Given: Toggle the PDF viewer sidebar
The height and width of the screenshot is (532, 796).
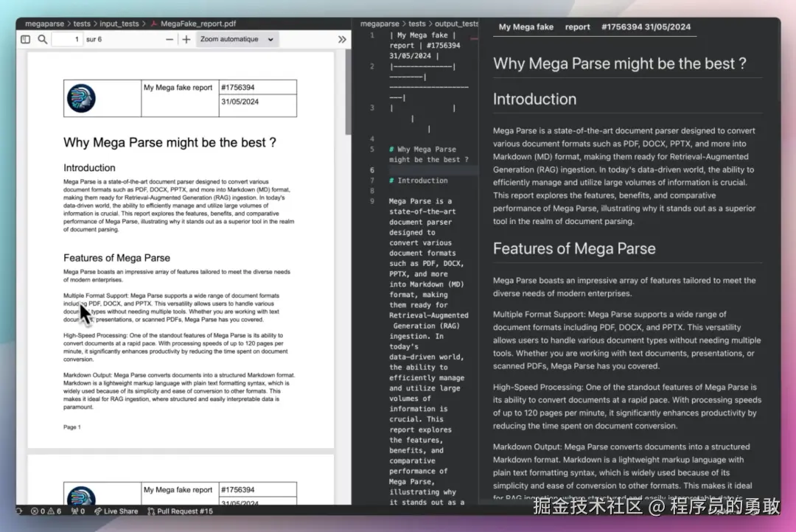Looking at the screenshot, I should 25,39.
